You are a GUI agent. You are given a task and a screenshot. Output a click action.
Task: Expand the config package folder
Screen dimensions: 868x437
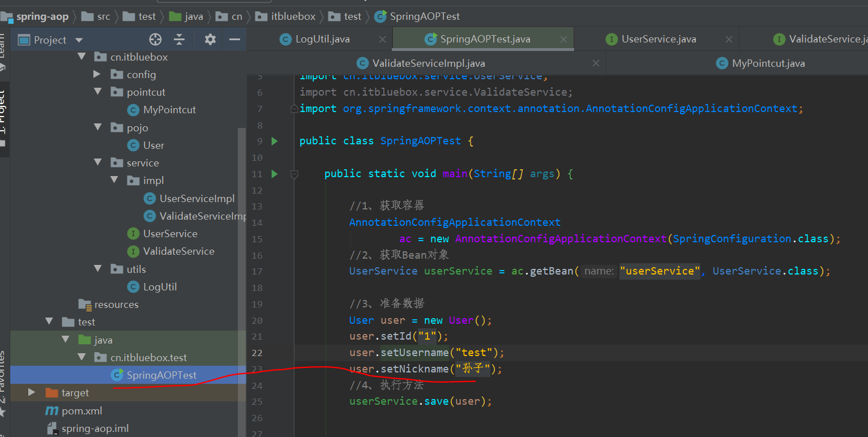pyautogui.click(x=97, y=74)
